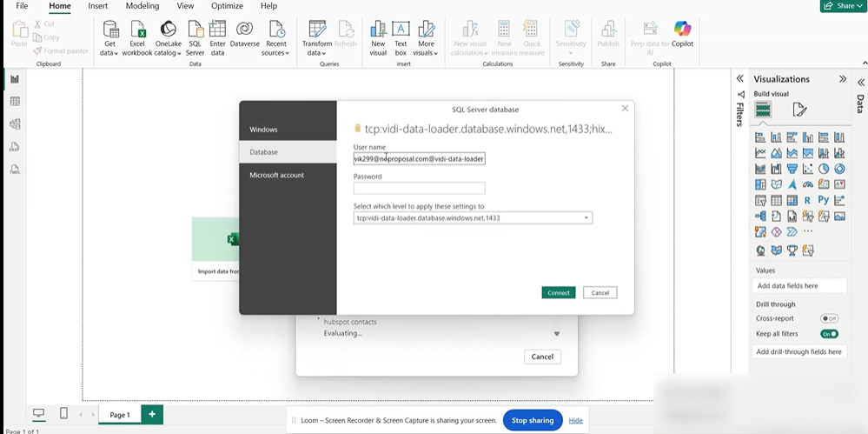Screen dimensions: 868x434
Task: Open the File menu
Action: pyautogui.click(x=22, y=6)
